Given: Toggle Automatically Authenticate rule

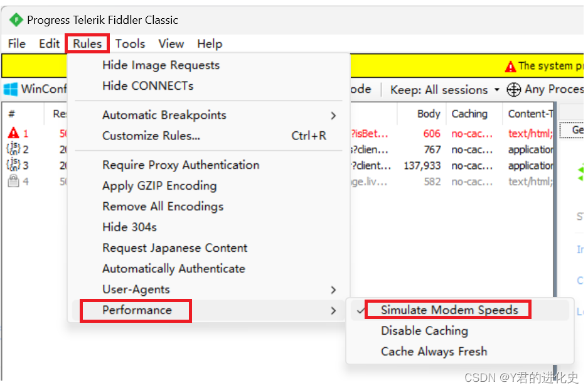Looking at the screenshot, I should (x=208, y=269).
